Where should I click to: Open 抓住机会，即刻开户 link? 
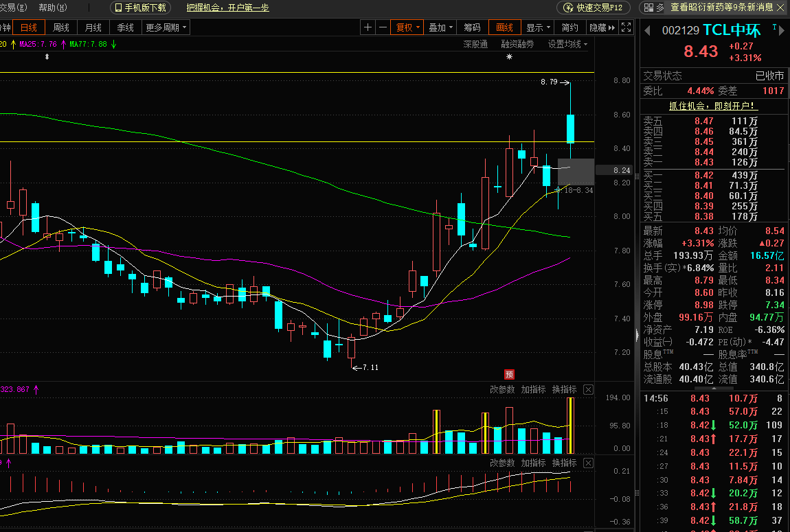[714, 106]
